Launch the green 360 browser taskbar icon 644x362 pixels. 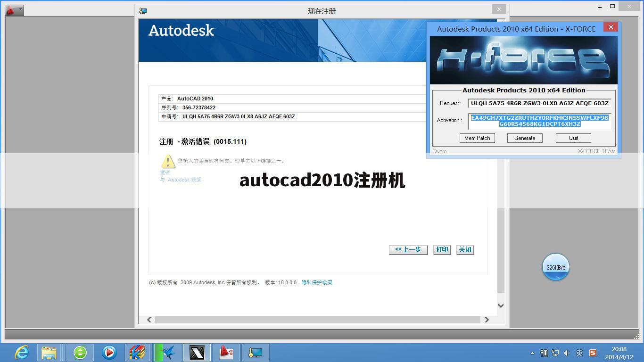pyautogui.click(x=80, y=352)
